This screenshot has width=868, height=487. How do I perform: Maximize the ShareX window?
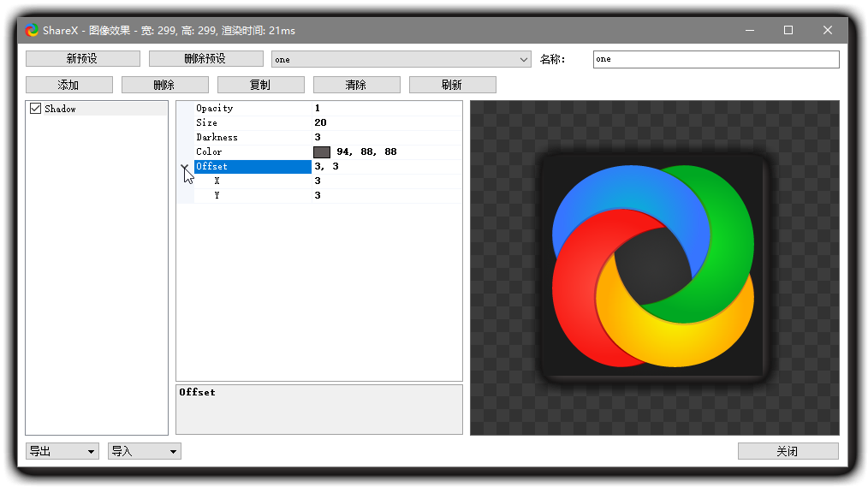788,31
